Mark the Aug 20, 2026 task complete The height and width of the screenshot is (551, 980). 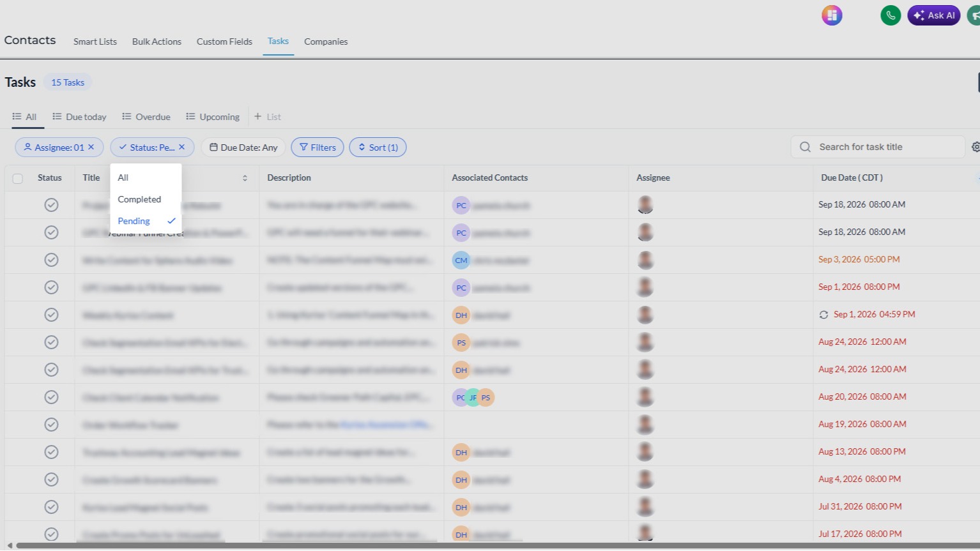(x=51, y=397)
